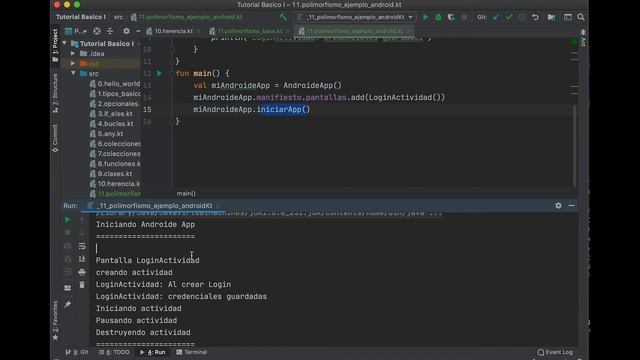
Task: Run the program with the green toolbar Run button
Action: coord(425,17)
